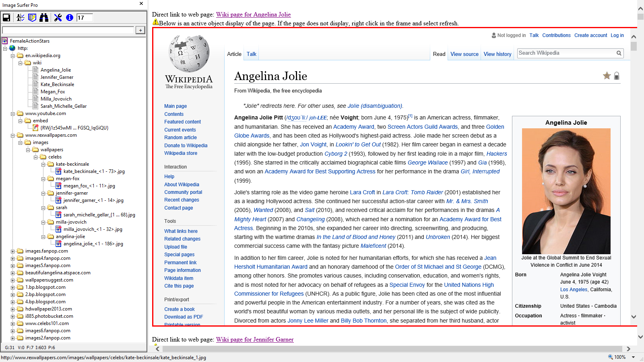Select the Sarah_Michelle_Gellar tree page

click(63, 106)
